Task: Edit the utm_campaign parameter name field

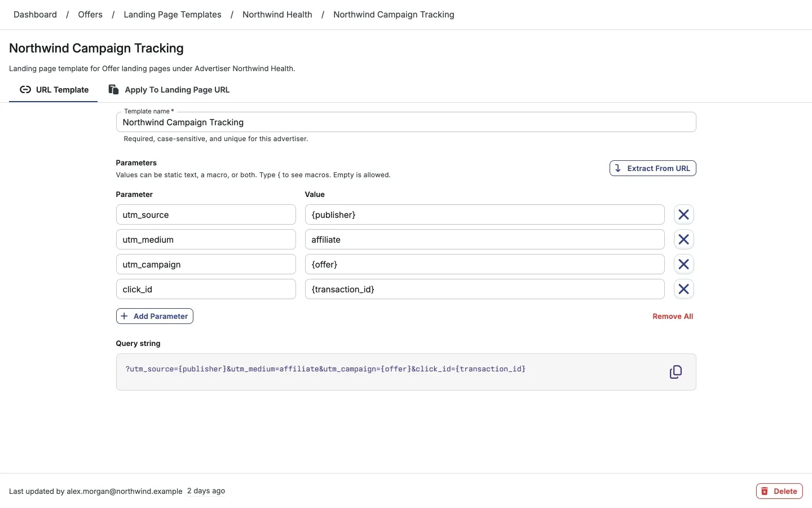Action: pos(206,264)
